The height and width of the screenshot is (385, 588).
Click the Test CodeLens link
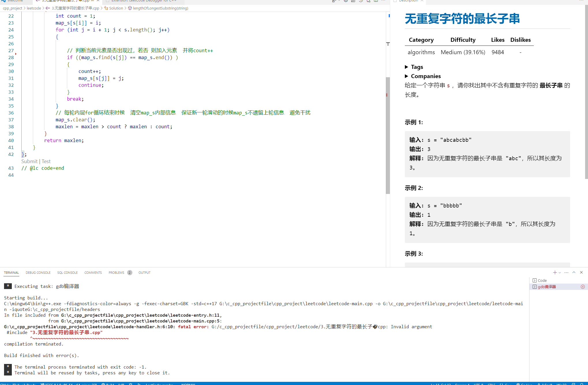46,161
